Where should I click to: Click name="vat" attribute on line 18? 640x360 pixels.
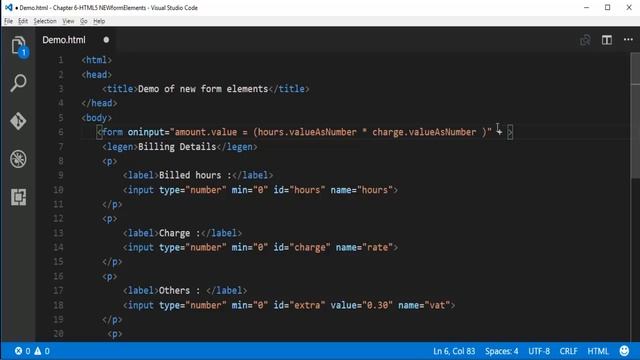[424, 305]
